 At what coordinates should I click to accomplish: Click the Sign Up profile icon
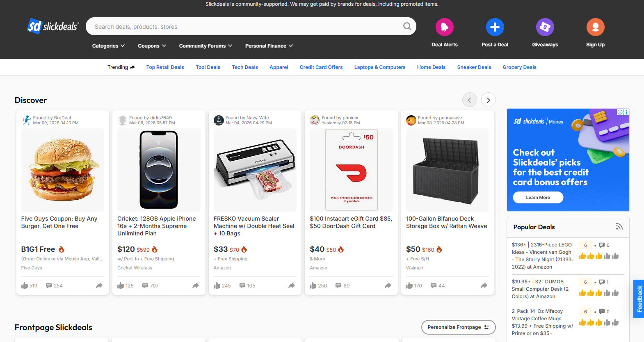[x=595, y=27]
